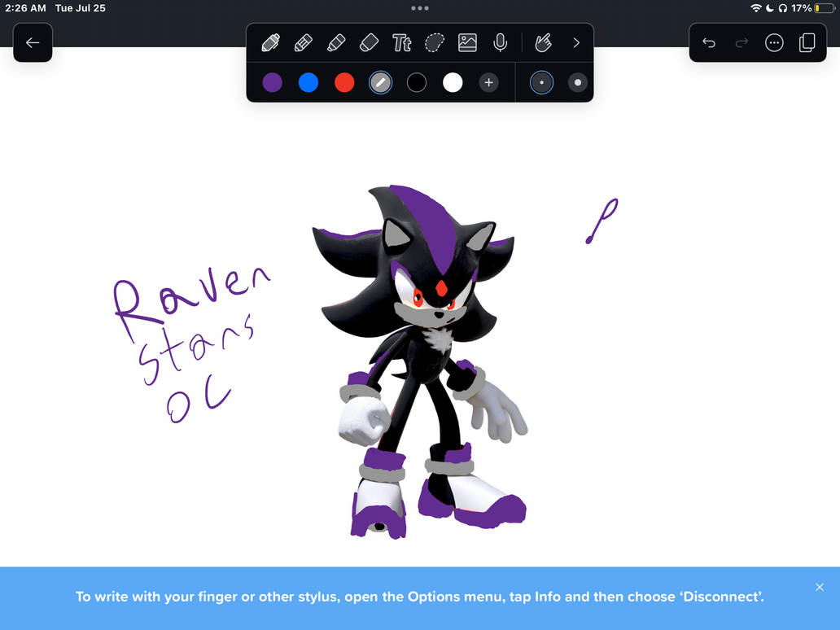Select the Lasso selection tool

(435, 43)
